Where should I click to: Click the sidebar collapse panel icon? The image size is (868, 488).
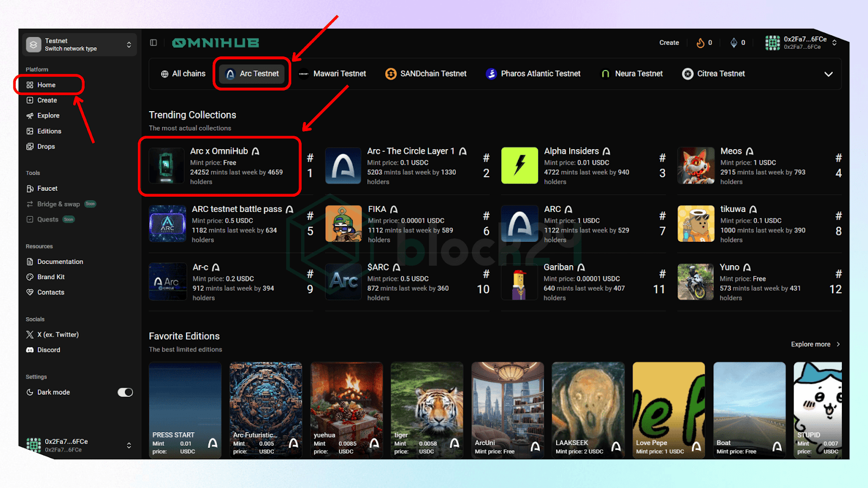[154, 43]
